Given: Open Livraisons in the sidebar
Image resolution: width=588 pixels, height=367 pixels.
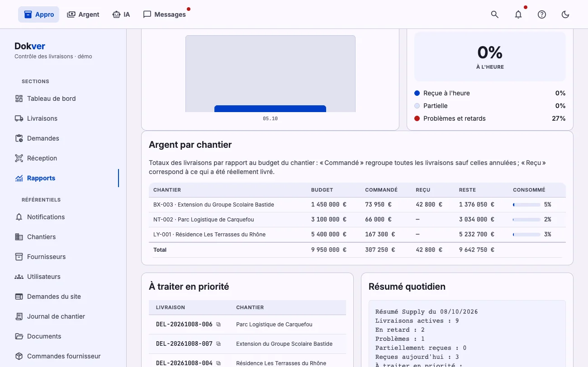Looking at the screenshot, I should 42,118.
